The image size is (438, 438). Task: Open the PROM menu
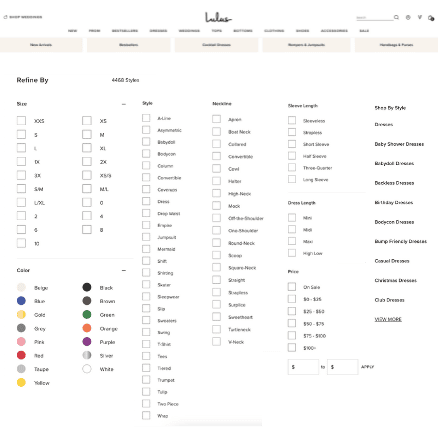tap(94, 31)
